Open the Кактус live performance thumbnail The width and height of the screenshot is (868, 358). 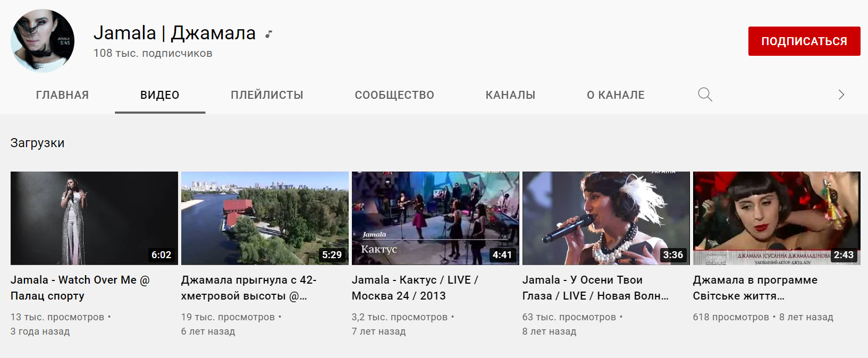tap(435, 218)
